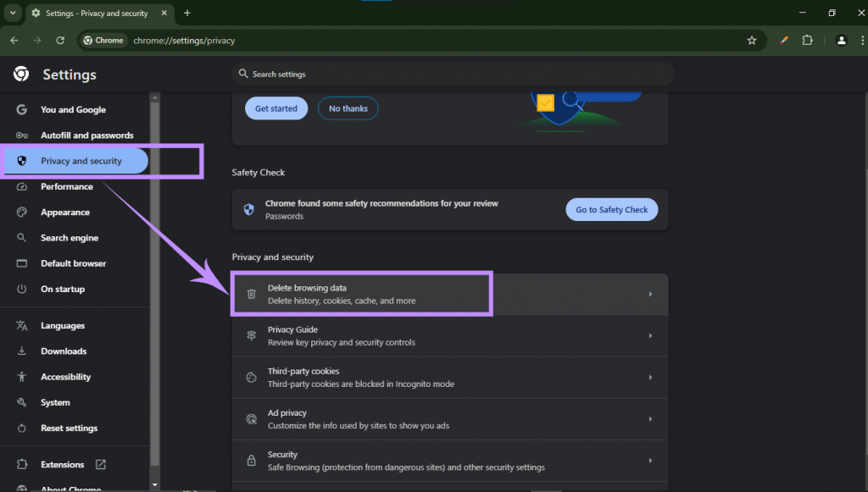The width and height of the screenshot is (868, 492).
Task: Open a new tab with plus button
Action: [x=187, y=13]
